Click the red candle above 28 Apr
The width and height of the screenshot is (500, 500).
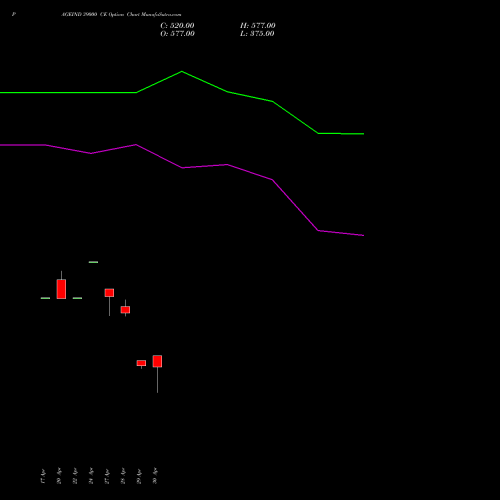(x=125, y=310)
